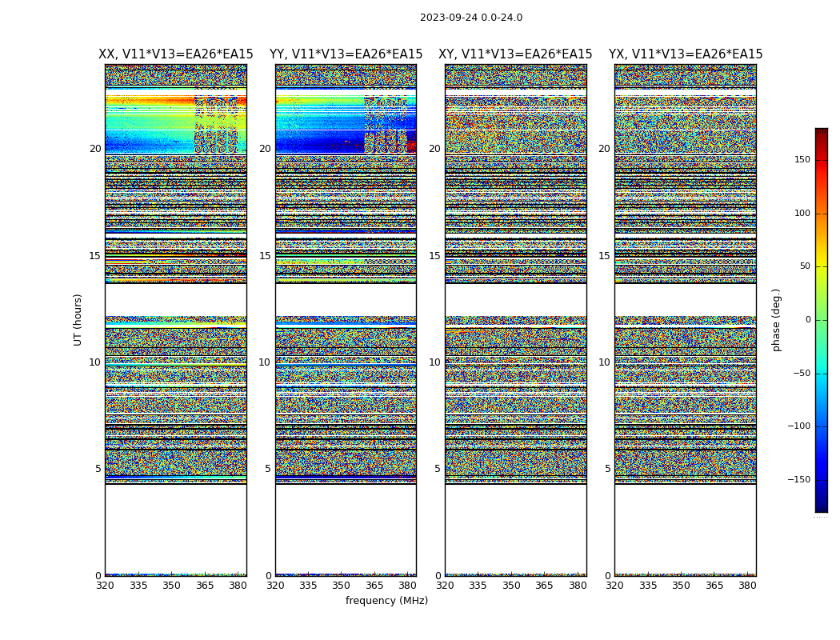Click the phase (deg.) colorbar label
Screen dimensions: 840x640
[776, 320]
